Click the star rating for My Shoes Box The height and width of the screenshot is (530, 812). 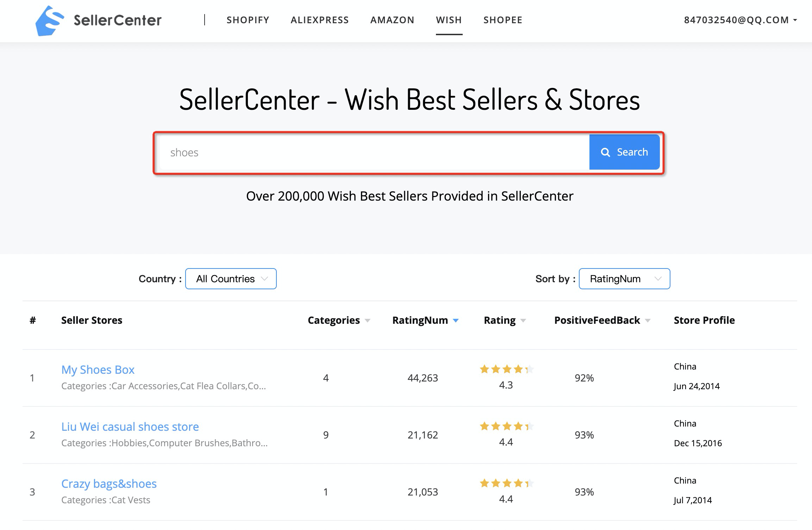(506, 370)
